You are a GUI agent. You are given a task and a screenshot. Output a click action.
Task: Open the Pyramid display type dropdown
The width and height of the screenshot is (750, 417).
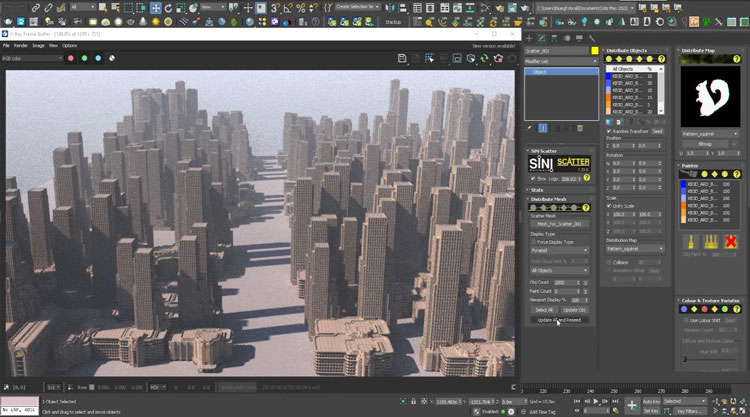pyautogui.click(x=559, y=250)
